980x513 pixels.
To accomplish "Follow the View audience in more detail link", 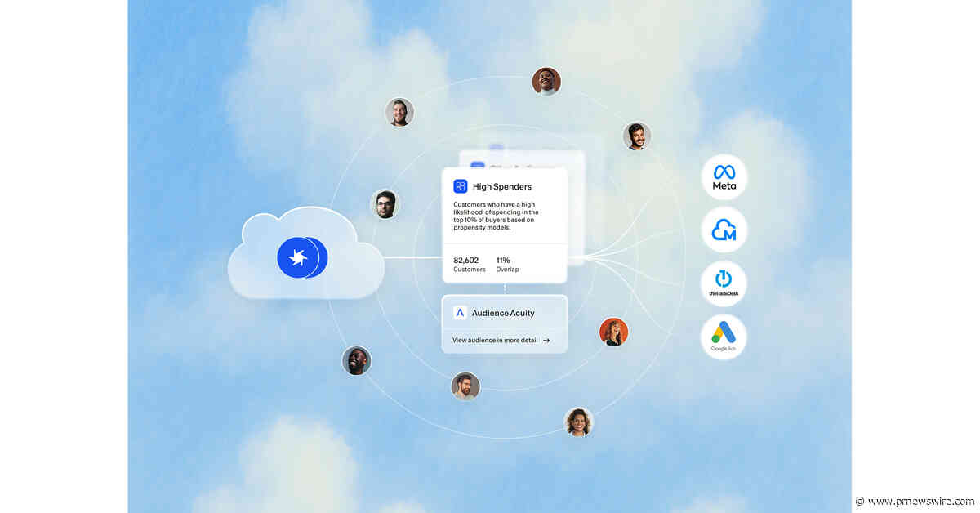I will [495, 340].
